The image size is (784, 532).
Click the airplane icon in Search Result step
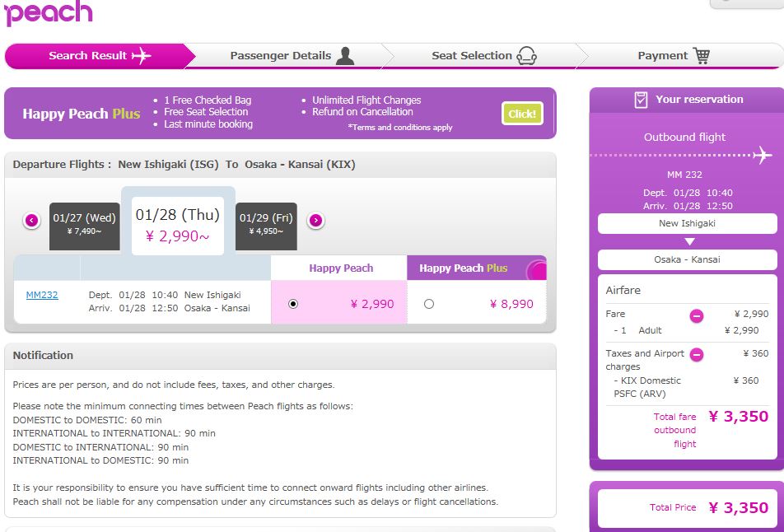click(x=142, y=55)
